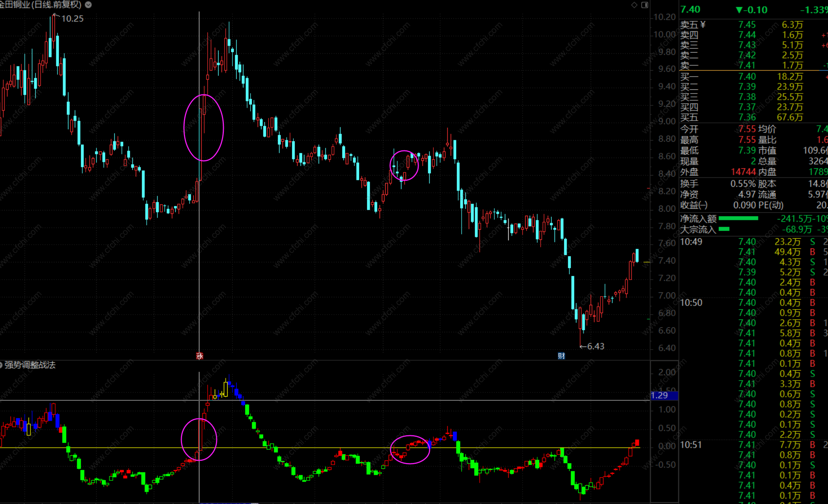Click the 卖五 ¥ yen symbol icon
828x504 pixels.
[x=703, y=25]
